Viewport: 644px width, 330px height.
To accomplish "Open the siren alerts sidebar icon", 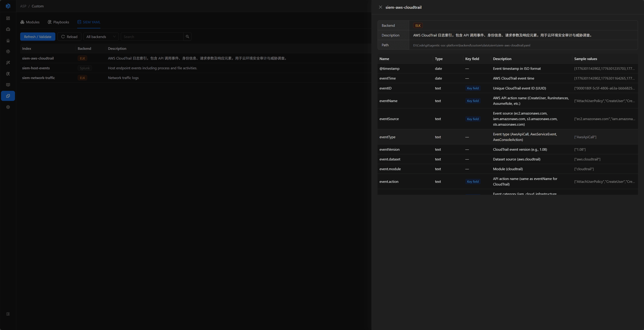I will pos(8,41).
